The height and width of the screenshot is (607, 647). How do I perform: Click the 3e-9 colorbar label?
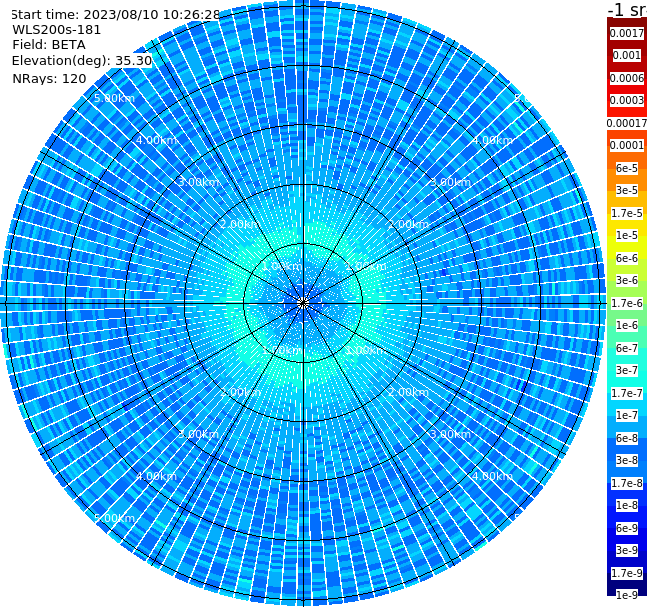tap(627, 550)
